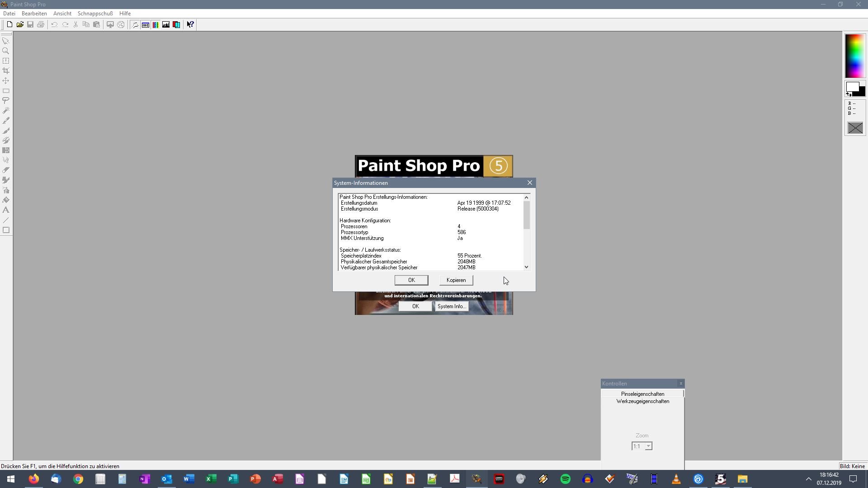Swap foreground and background colors
Viewport: 868px width, 488px height.
[849, 94]
